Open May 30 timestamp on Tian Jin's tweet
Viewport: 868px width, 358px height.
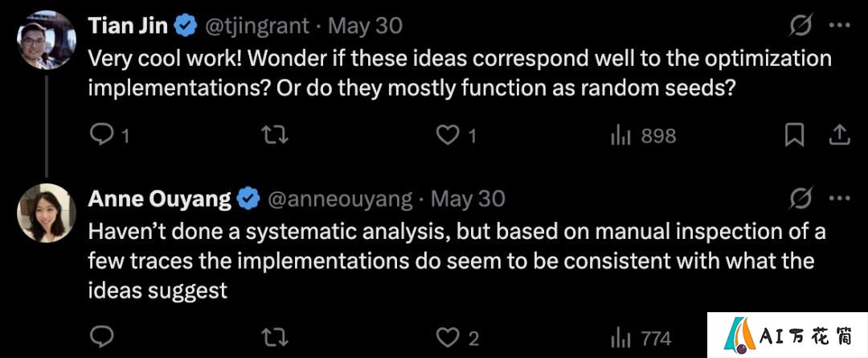365,26
